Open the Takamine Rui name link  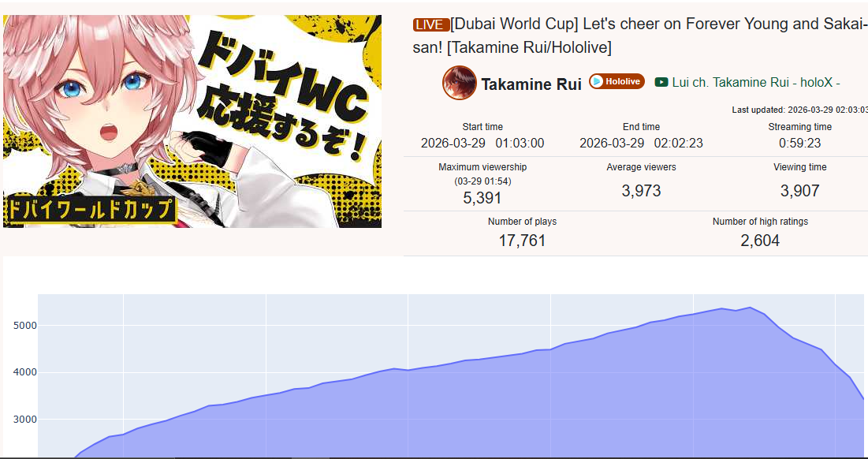pos(531,84)
